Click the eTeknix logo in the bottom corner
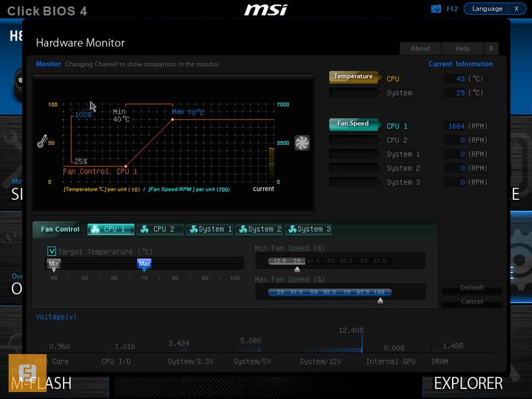The height and width of the screenshot is (399, 532). click(26, 372)
